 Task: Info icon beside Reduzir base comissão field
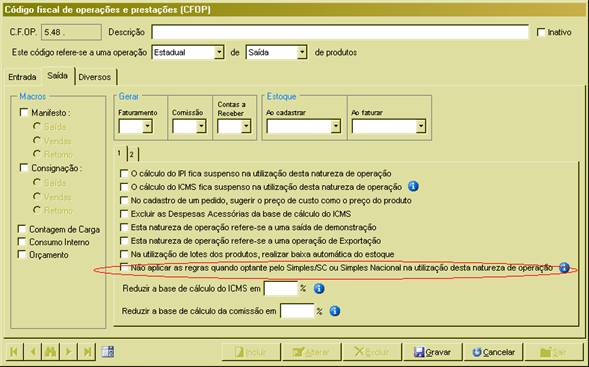pyautogui.click(x=334, y=311)
